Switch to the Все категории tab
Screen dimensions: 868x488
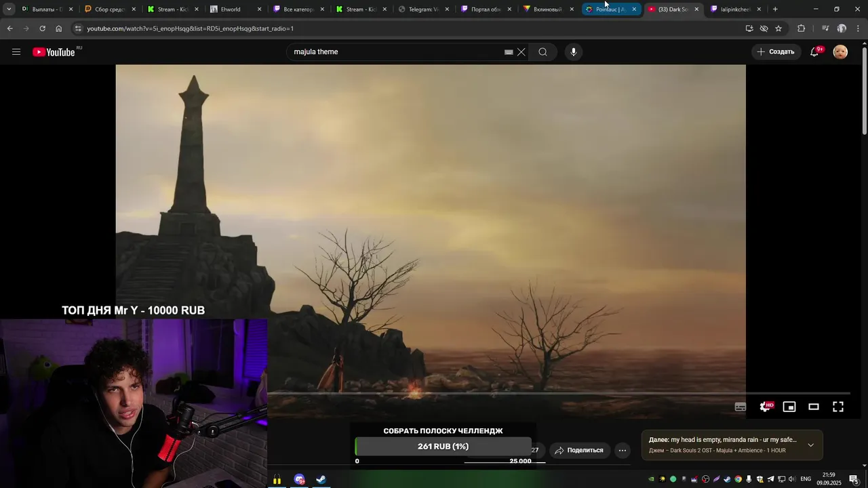298,9
